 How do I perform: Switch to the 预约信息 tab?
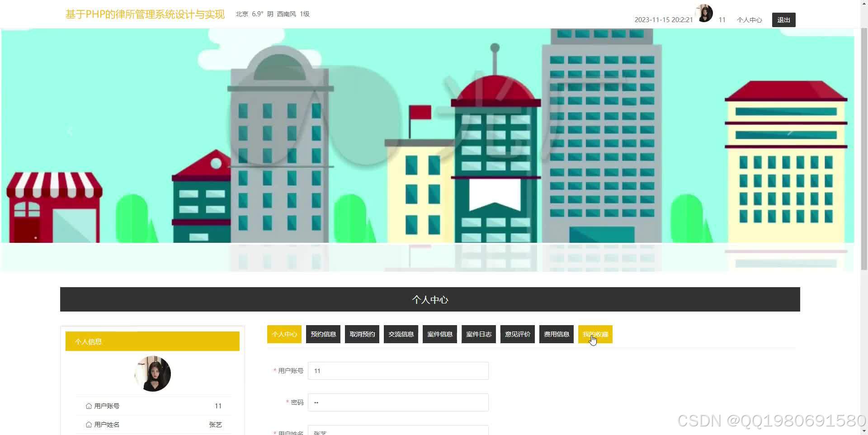[x=323, y=334]
